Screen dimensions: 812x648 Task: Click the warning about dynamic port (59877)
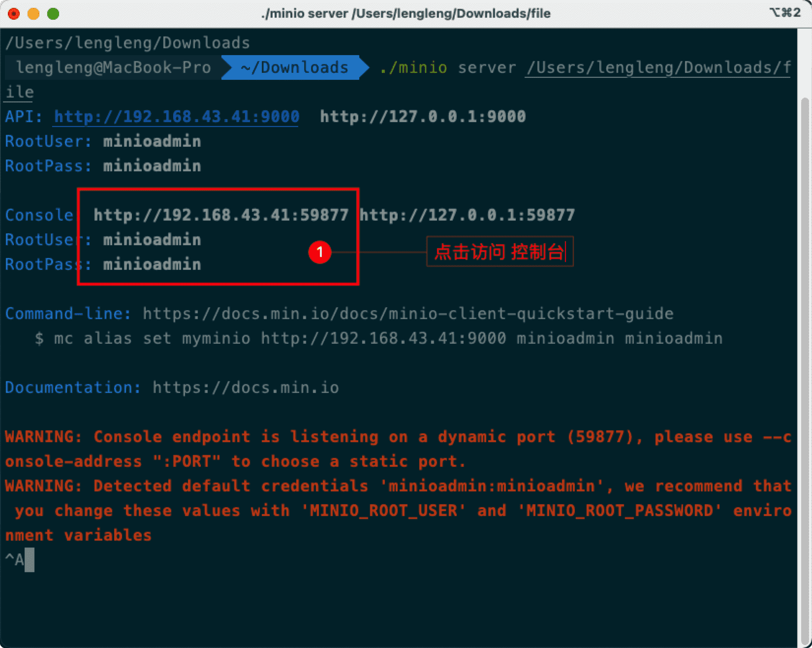coord(398,449)
